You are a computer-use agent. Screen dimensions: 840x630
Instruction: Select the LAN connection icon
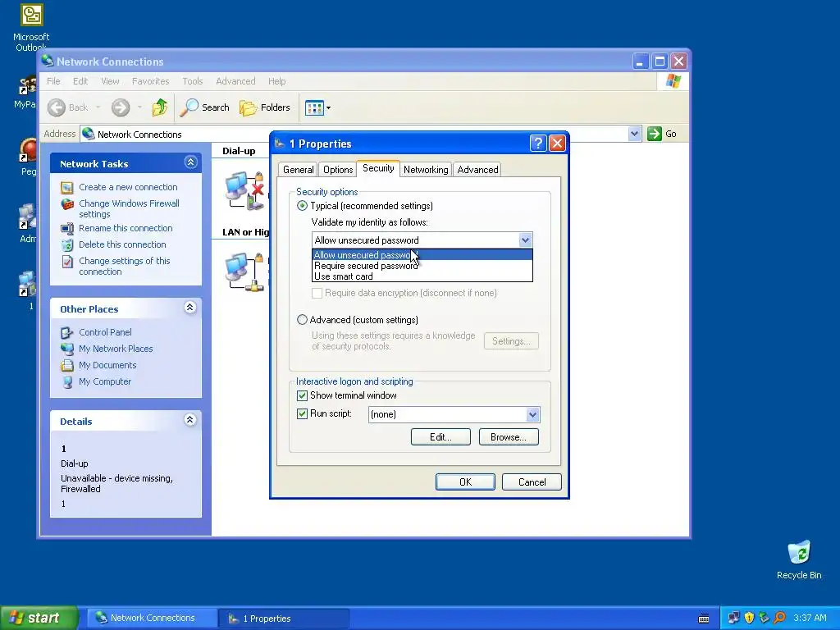coord(244,272)
